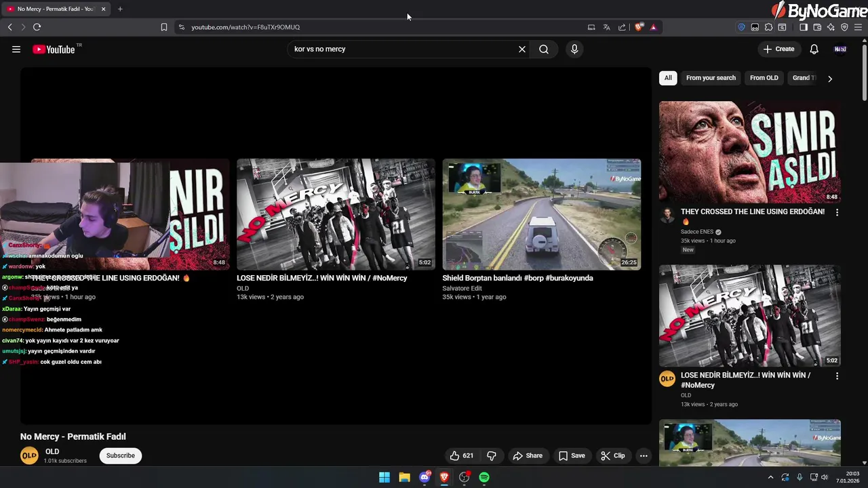Screen dimensions: 868x488
Task: Open the OLD avatar in sidebar recommendation
Action: click(x=667, y=379)
